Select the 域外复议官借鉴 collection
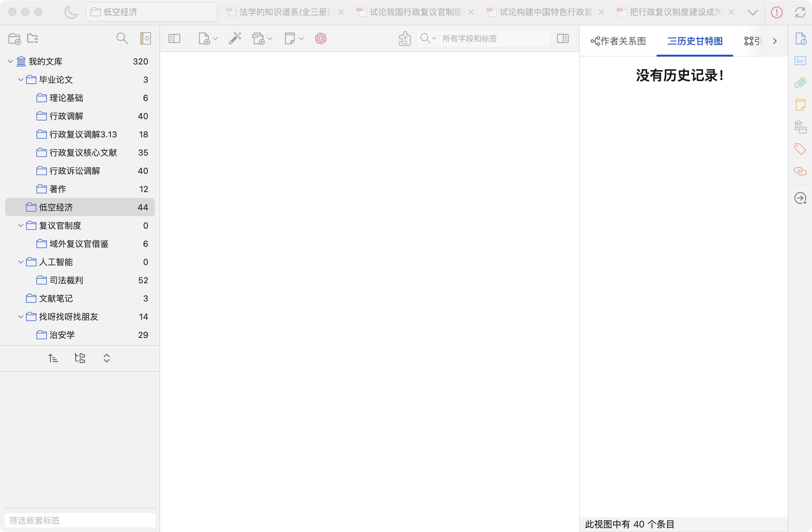The width and height of the screenshot is (812, 532). pos(80,244)
